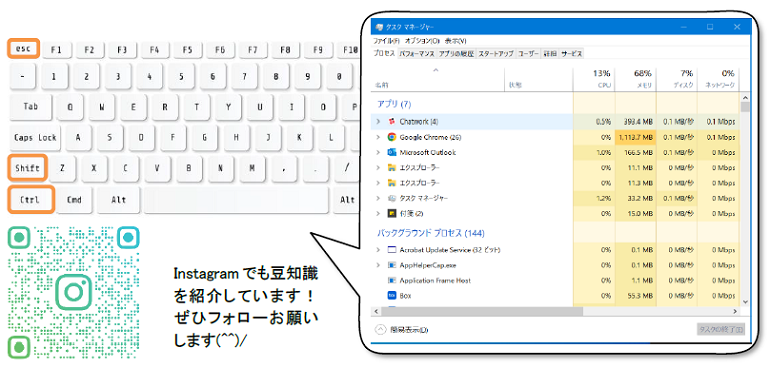Click the Box app icon
Viewport: 770px width, 368px height.
click(392, 296)
